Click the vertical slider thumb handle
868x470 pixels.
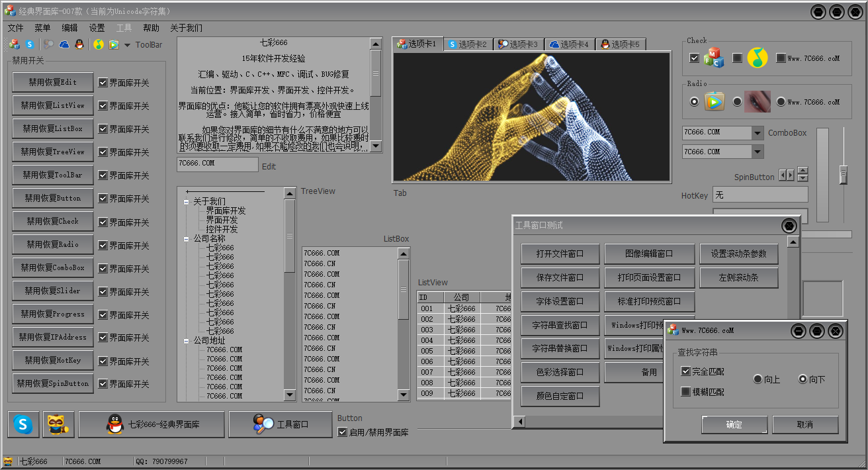844,175
